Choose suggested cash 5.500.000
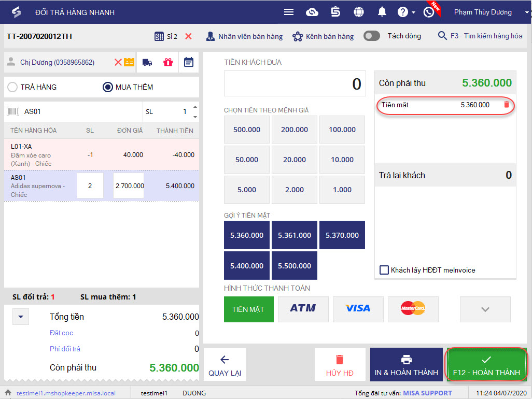532x399 pixels. [x=295, y=266]
